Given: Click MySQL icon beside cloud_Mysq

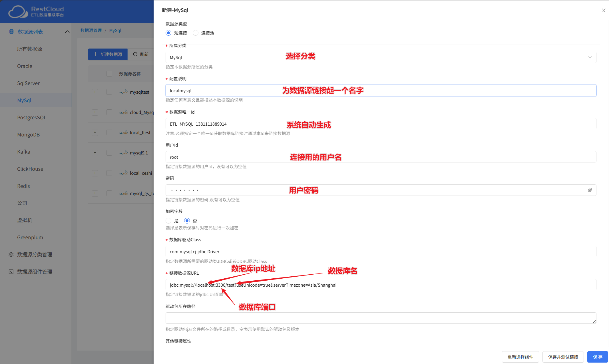Looking at the screenshot, I should [124, 112].
